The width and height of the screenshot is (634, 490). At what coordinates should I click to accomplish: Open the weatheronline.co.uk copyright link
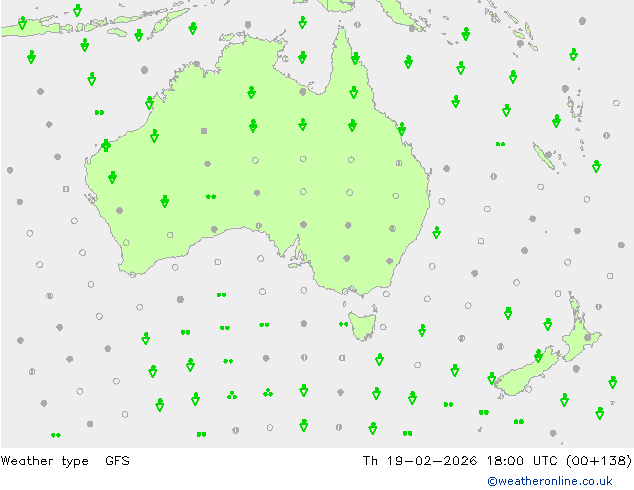(x=550, y=481)
